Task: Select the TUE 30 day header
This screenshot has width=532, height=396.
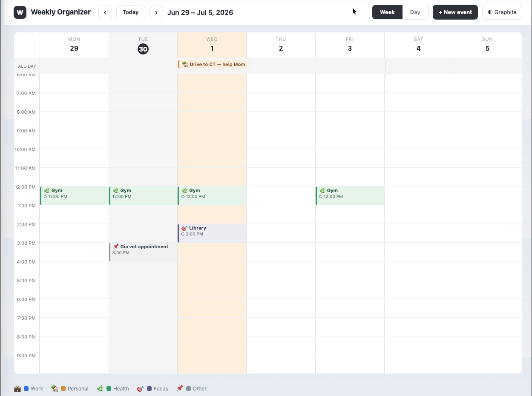Action: [143, 45]
